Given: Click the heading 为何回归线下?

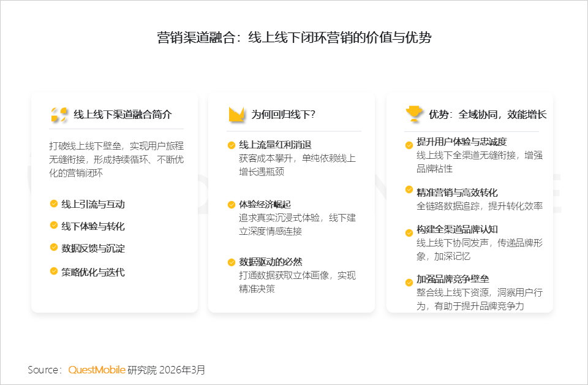Looking at the screenshot, I should pos(283,115).
